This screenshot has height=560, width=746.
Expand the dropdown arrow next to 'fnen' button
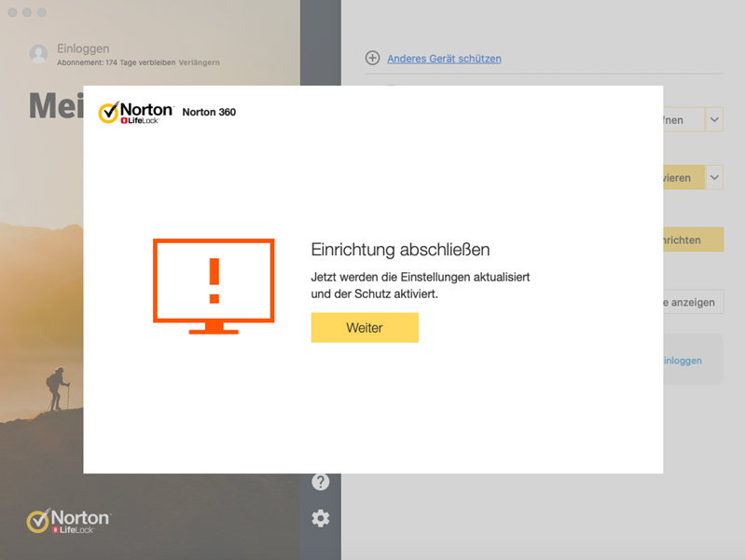click(714, 120)
